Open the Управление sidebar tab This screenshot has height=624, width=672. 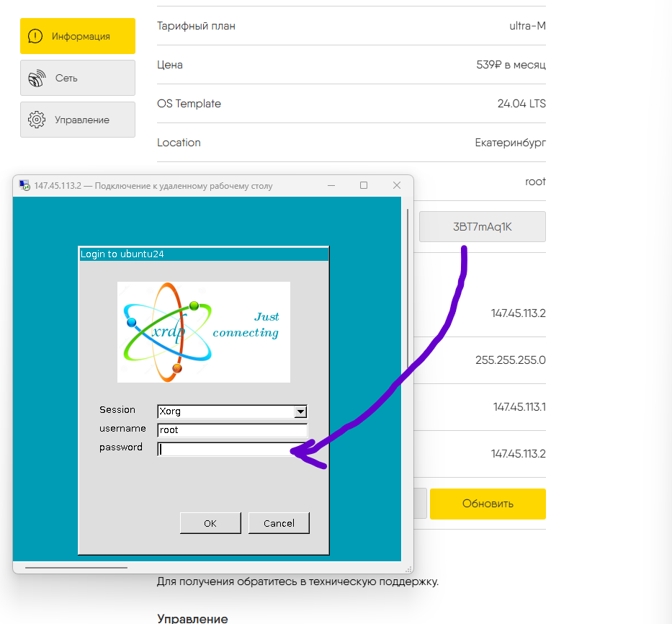[x=78, y=120]
